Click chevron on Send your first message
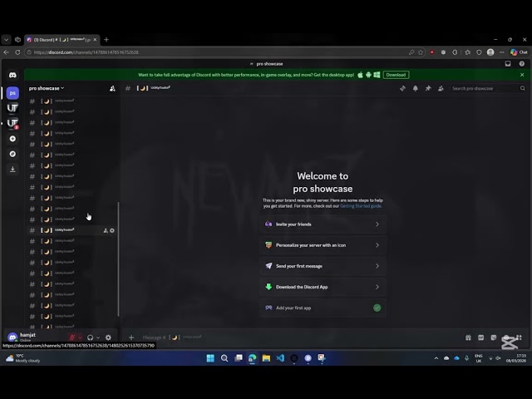Screen dimensions: 532x399 point(377,266)
